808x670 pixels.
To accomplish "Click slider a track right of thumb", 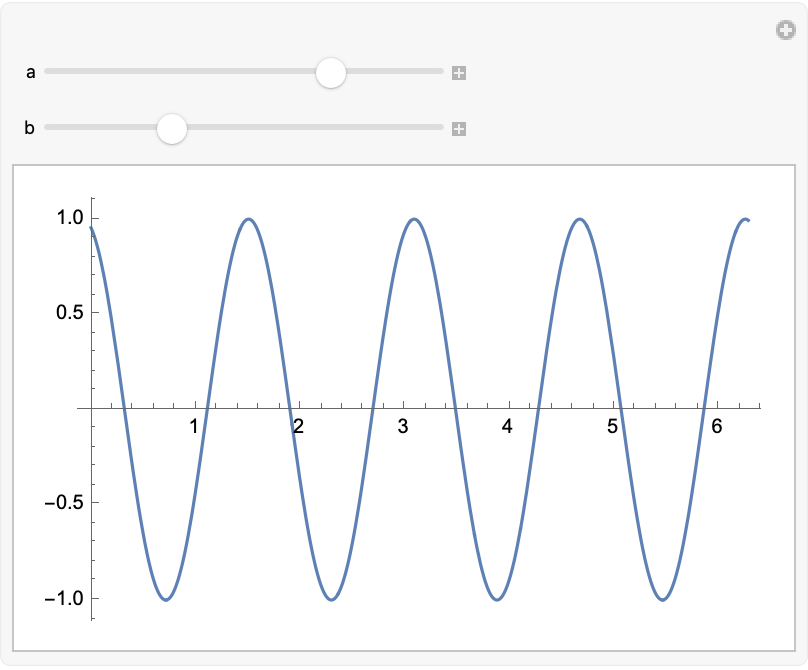I will (x=394, y=71).
